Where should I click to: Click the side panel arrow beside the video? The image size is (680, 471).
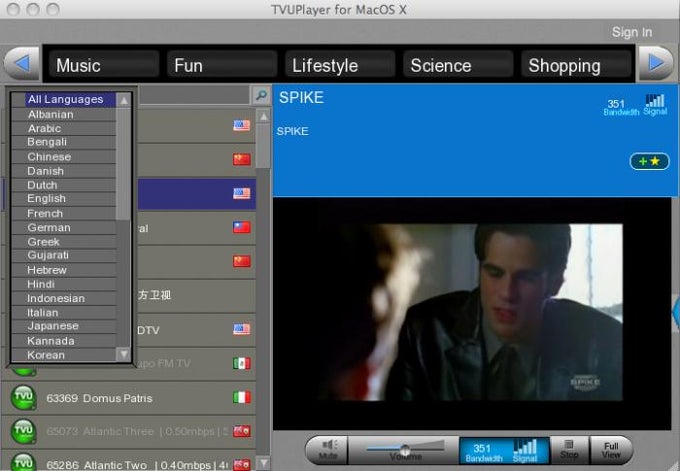click(x=676, y=312)
